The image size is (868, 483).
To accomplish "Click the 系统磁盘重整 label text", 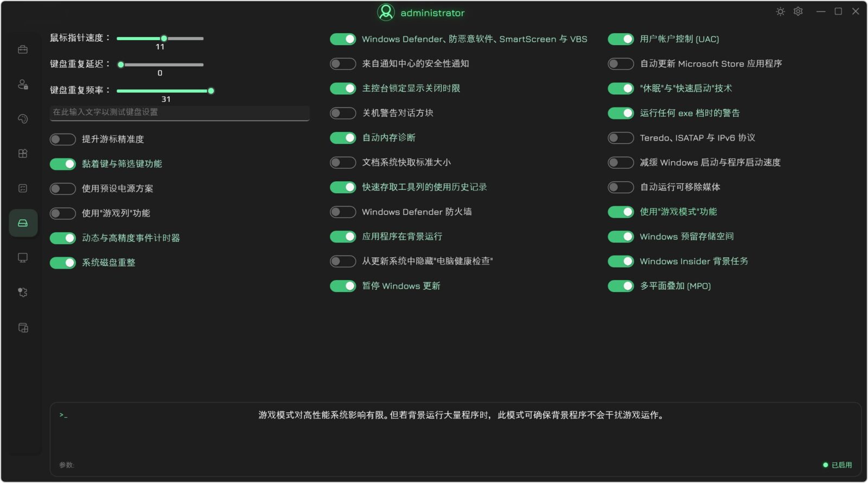I will [108, 263].
